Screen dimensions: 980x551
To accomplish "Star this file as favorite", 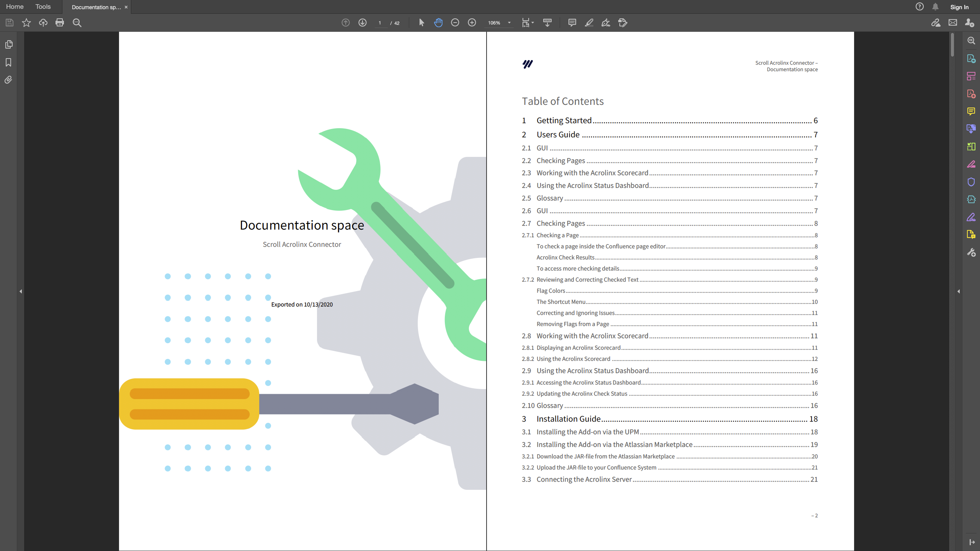I will coord(26,23).
